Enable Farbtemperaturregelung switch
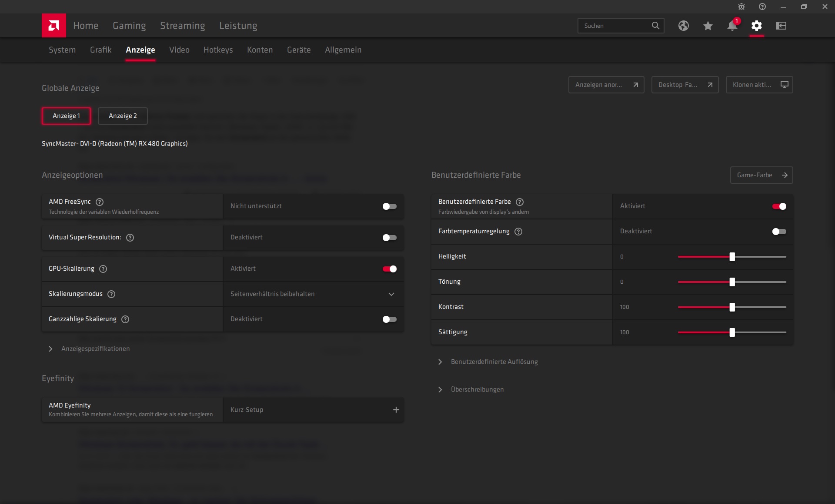 [x=779, y=232]
